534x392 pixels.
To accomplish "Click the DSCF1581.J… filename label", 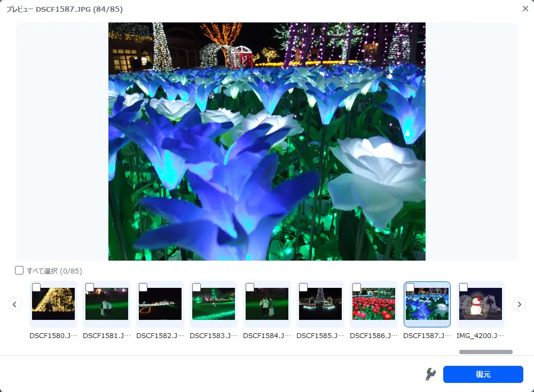I will coord(107,335).
